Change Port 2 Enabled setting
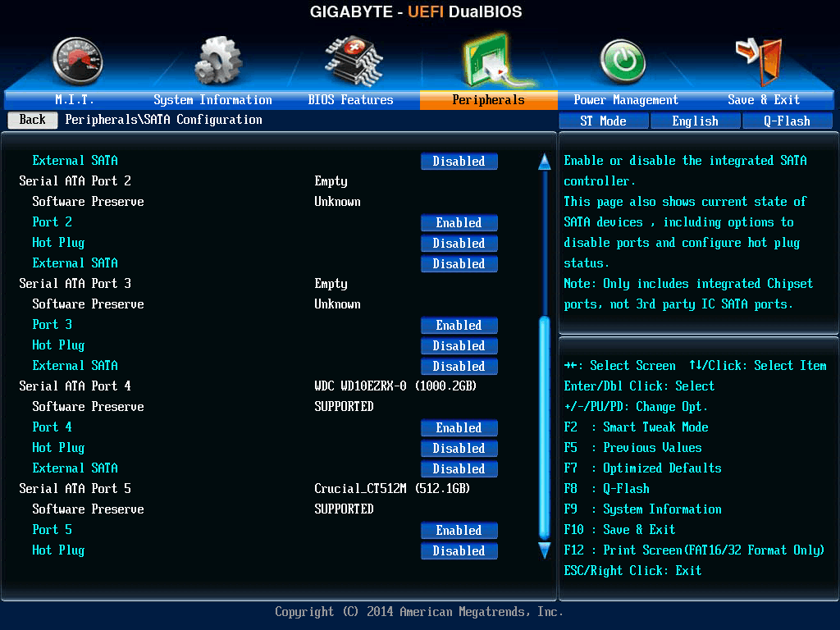 point(459,223)
